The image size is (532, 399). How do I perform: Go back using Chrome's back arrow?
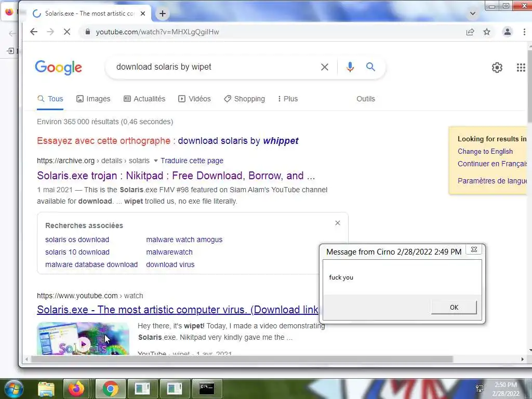(x=34, y=32)
